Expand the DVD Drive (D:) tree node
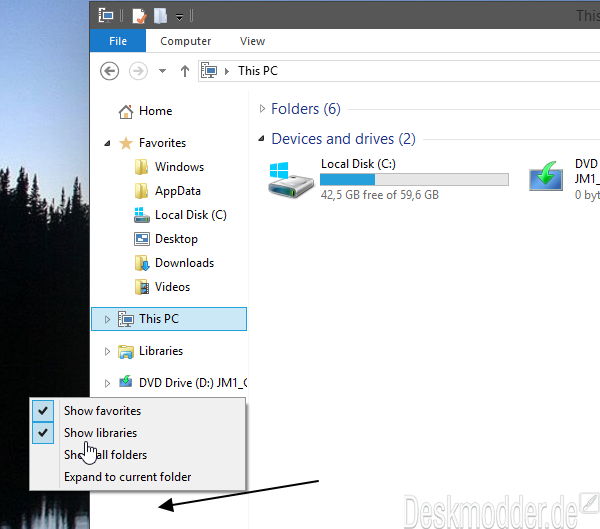Screen dimensions: 600x529 tap(108, 383)
